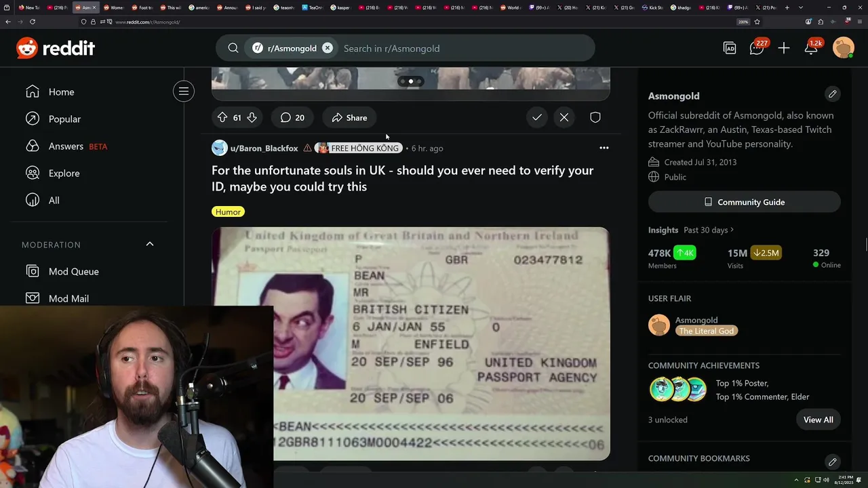Open u/Baron_Blackfox profile link

click(x=264, y=148)
